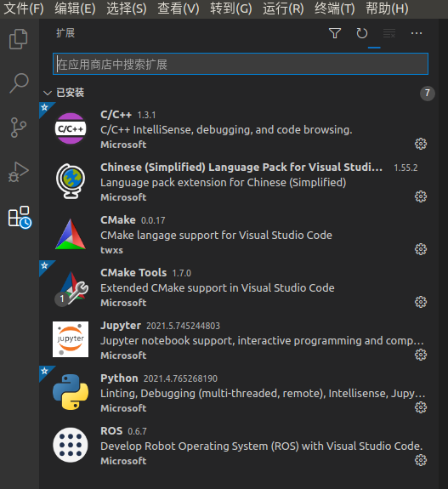448x489 pixels.
Task: Click the recommended star badge on CMake Tools
Action: coord(45,265)
